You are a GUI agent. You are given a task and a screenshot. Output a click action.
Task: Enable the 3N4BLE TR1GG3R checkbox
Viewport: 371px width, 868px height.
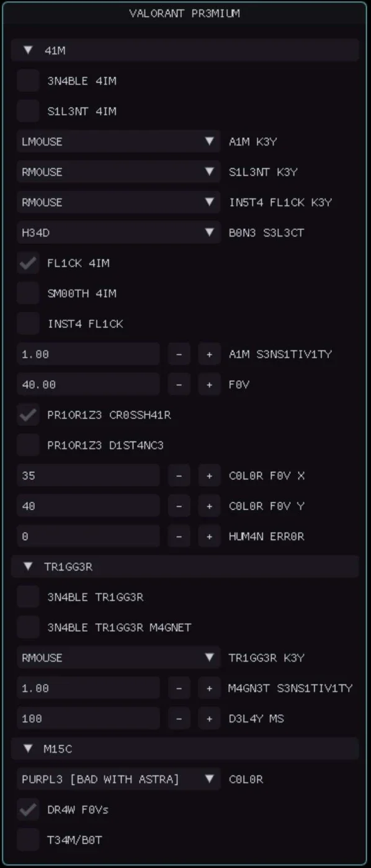28,597
